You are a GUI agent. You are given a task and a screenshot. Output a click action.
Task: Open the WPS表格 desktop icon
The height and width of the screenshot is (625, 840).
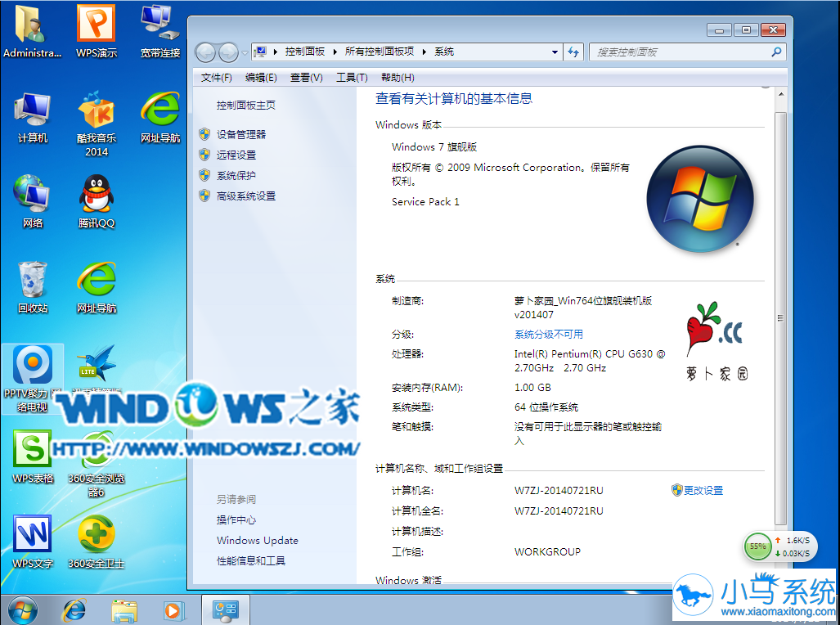click(x=32, y=456)
